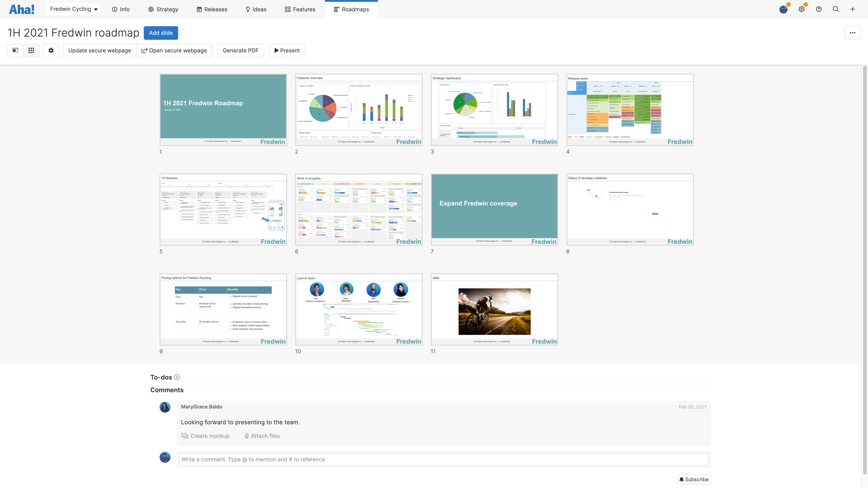Expand the Fredwin Cycling workspace dropdown
Viewport: 868px width, 488px height.
[x=73, y=9]
